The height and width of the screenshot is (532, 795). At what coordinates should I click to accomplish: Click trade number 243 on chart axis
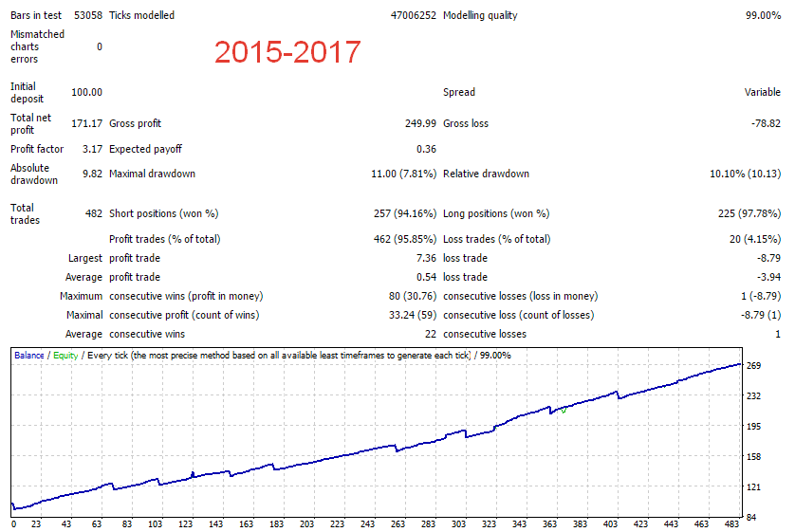[367, 524]
